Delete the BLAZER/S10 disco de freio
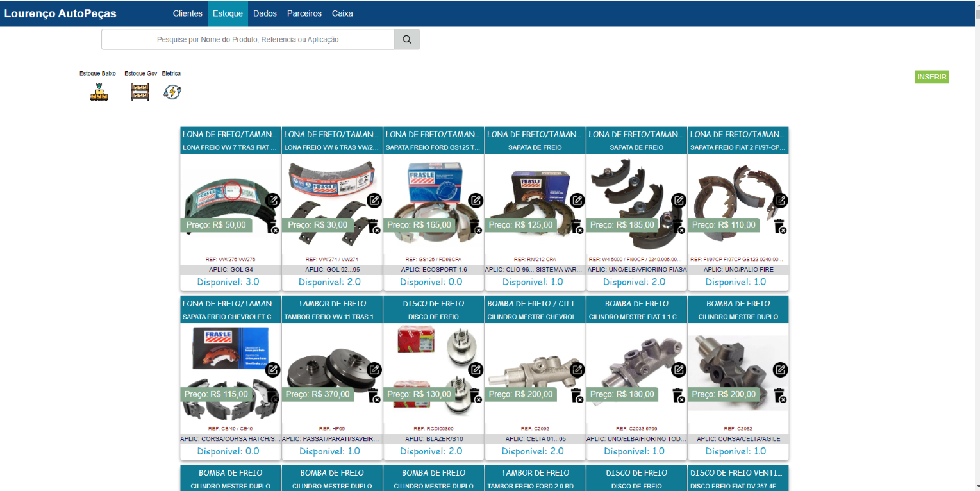980x491 pixels. (475, 395)
